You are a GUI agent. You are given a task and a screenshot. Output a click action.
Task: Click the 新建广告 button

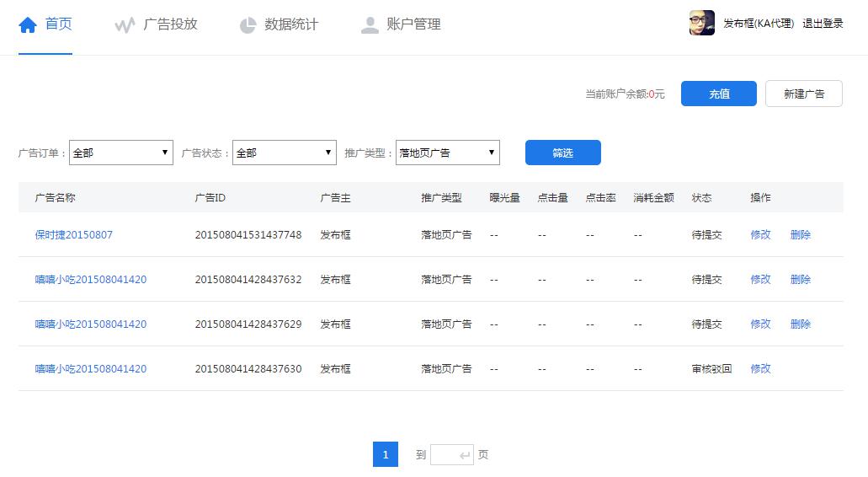[x=804, y=94]
